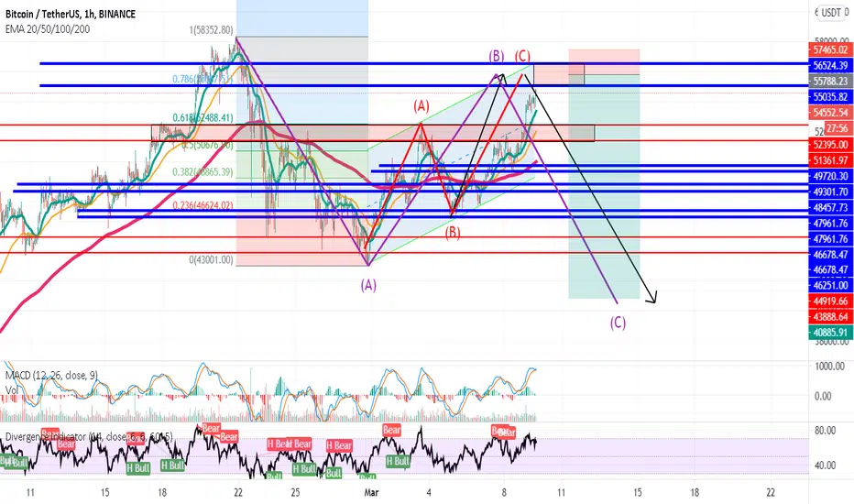854x504 pixels.
Task: Click date 11 at left of time axis
Action: [x=30, y=493]
